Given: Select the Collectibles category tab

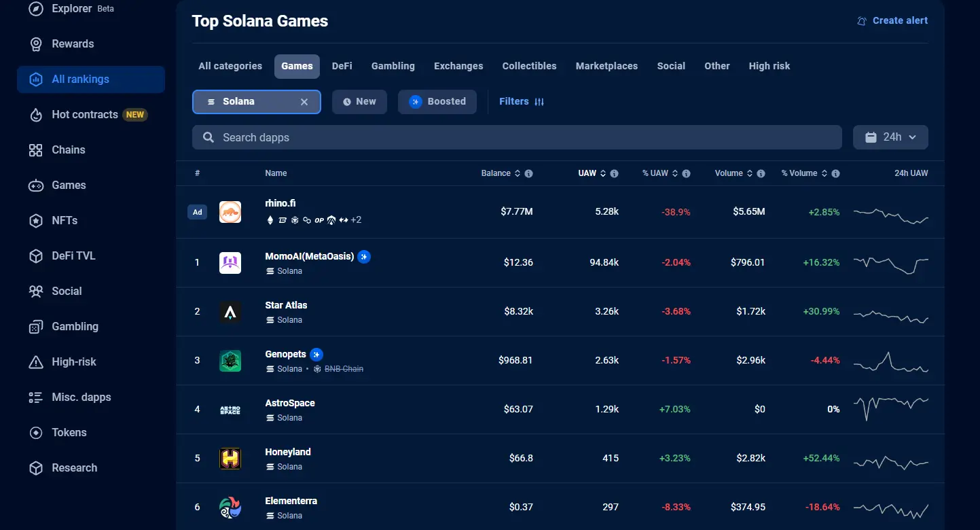Looking at the screenshot, I should click(529, 66).
